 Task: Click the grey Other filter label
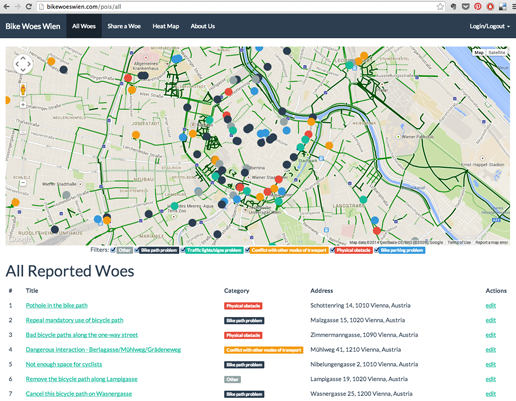click(x=125, y=250)
